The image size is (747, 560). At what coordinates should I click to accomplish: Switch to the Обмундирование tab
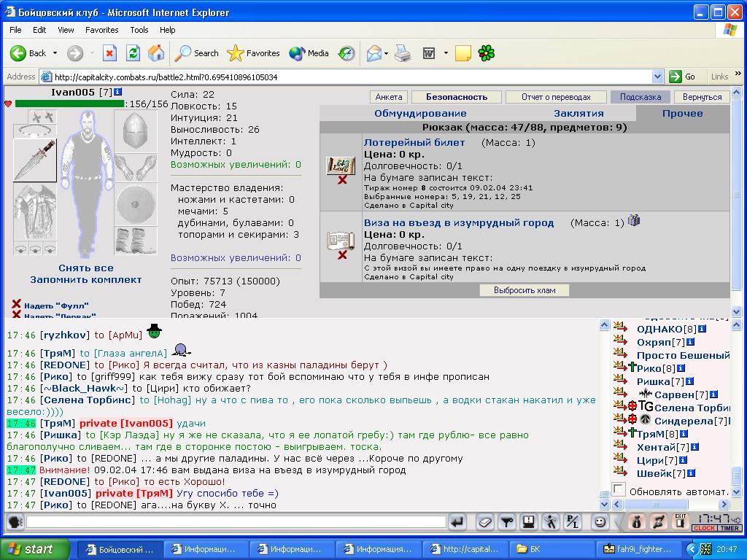pos(420,113)
